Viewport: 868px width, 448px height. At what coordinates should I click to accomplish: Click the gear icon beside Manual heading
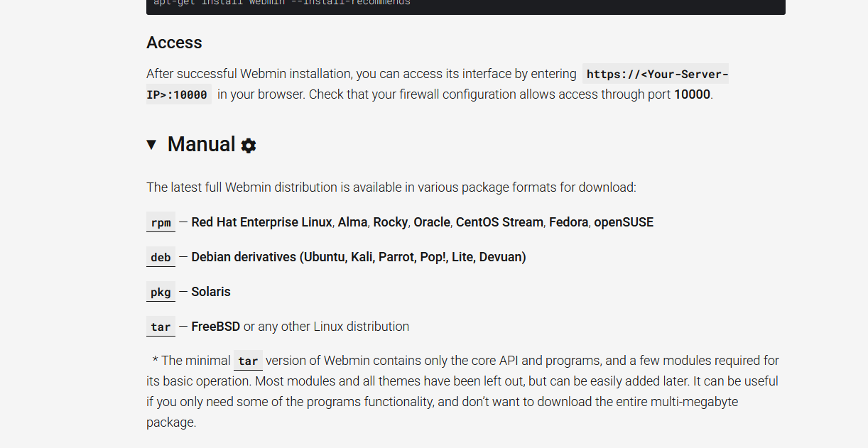pos(249,146)
